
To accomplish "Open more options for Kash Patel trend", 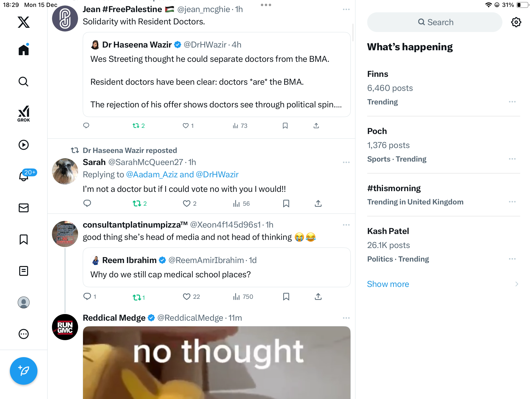I will [x=512, y=259].
